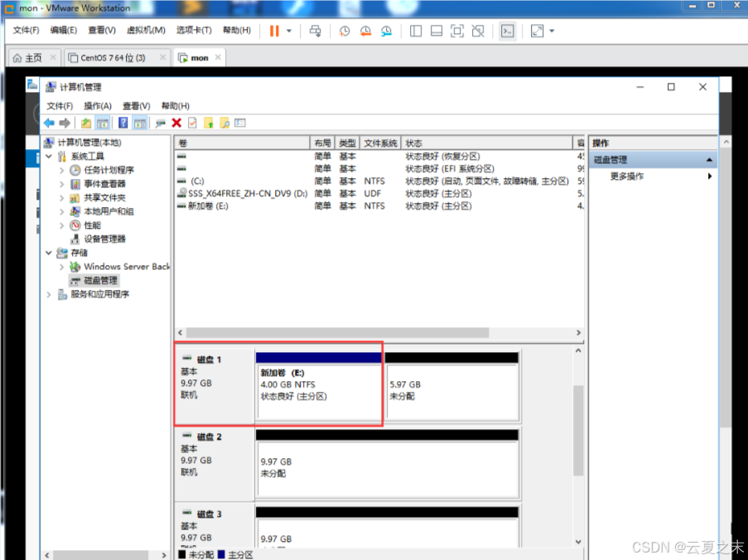Expand the 本地用户和组 node

click(x=61, y=211)
